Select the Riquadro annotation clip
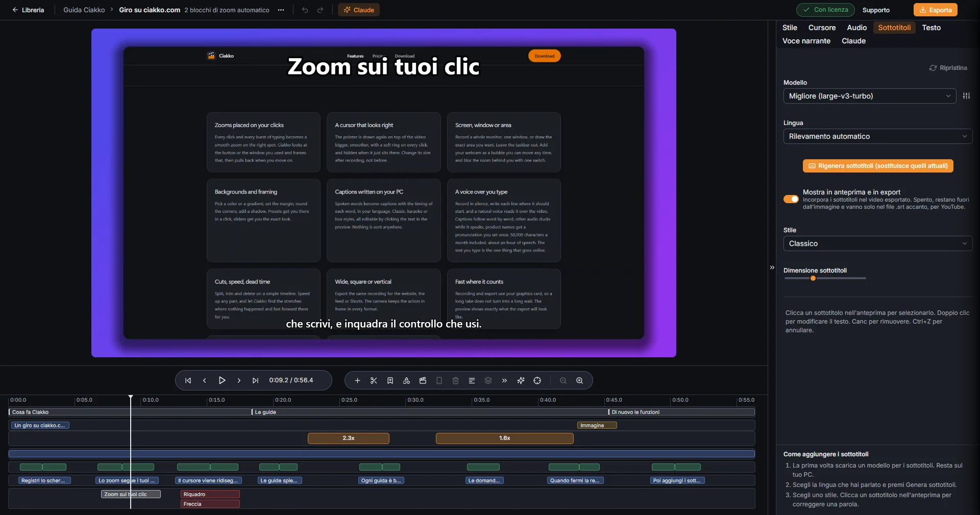 pyautogui.click(x=210, y=494)
